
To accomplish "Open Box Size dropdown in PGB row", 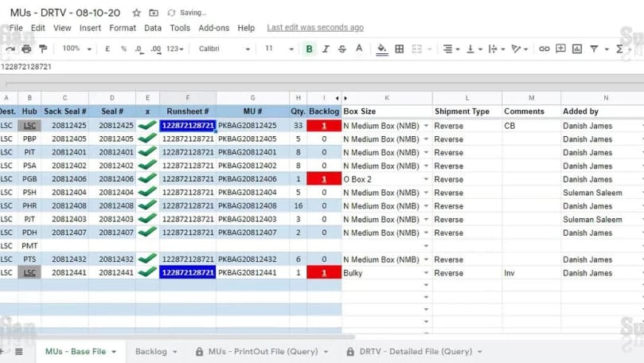I will (426, 179).
